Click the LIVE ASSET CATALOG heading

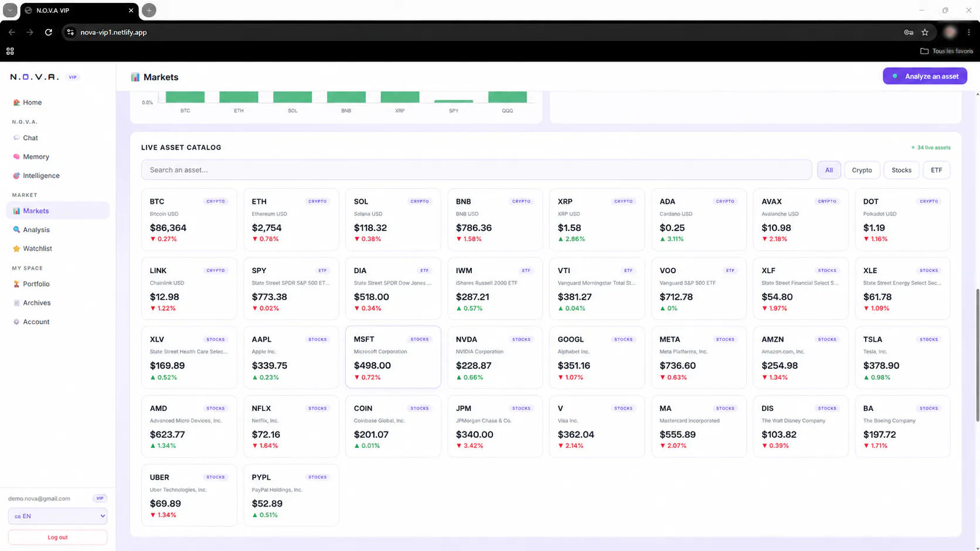tap(181, 148)
